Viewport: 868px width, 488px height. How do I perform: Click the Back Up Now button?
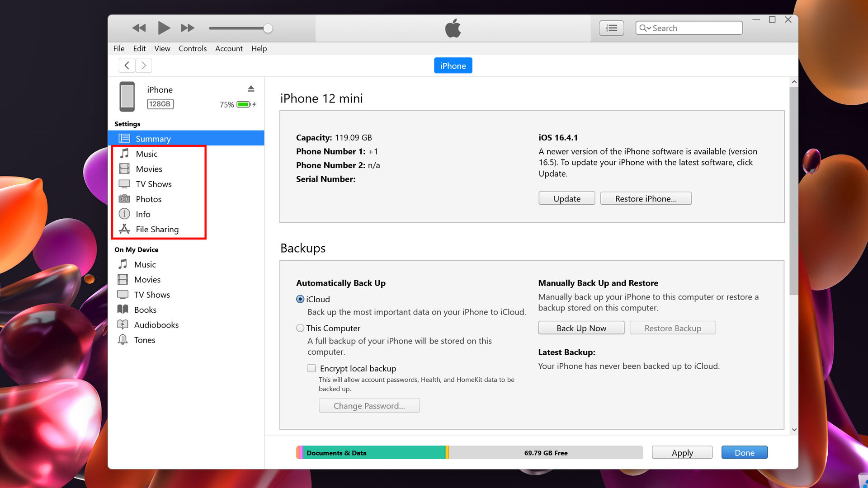click(581, 328)
